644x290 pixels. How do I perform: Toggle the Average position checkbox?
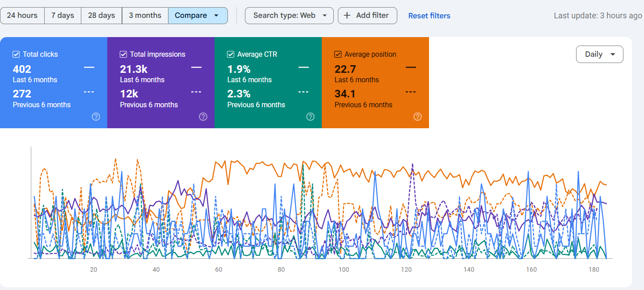pos(337,54)
